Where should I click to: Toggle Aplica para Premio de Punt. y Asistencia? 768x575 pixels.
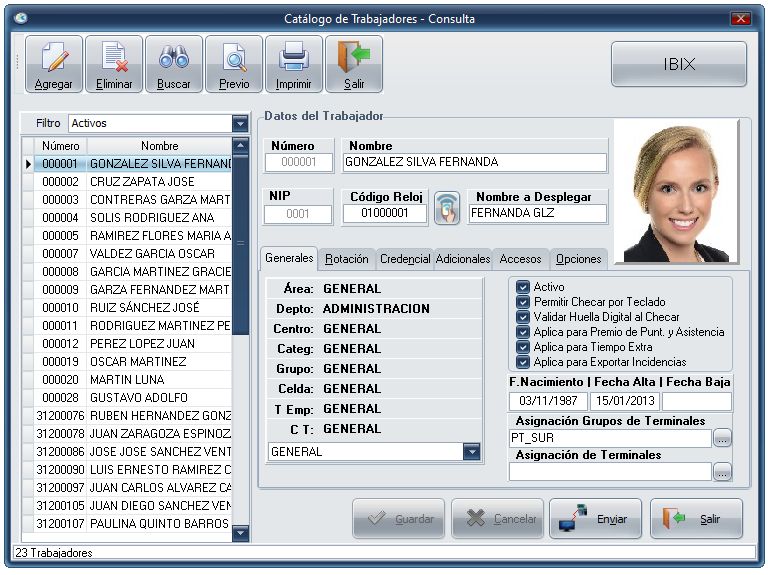click(x=523, y=332)
